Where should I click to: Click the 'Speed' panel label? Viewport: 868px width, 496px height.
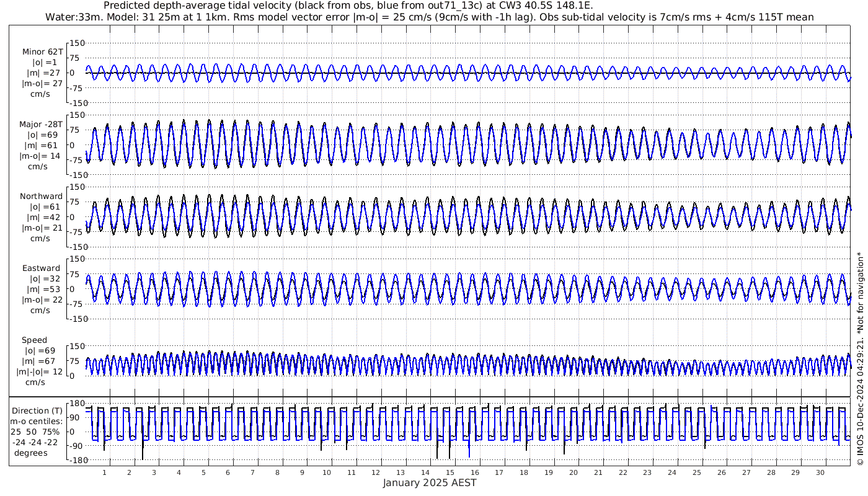click(x=34, y=340)
